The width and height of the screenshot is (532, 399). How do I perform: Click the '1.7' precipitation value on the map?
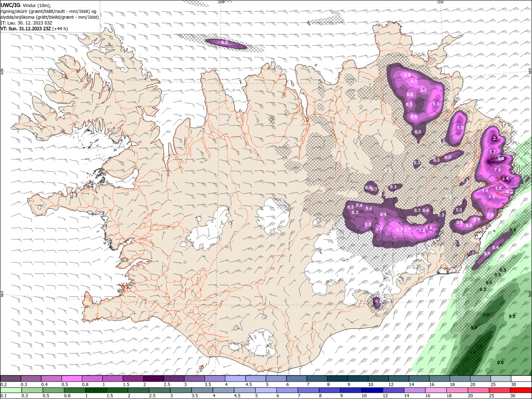tap(493, 152)
